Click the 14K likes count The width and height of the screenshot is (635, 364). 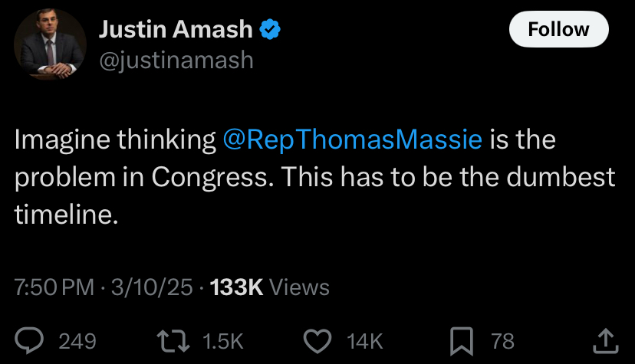click(x=364, y=341)
